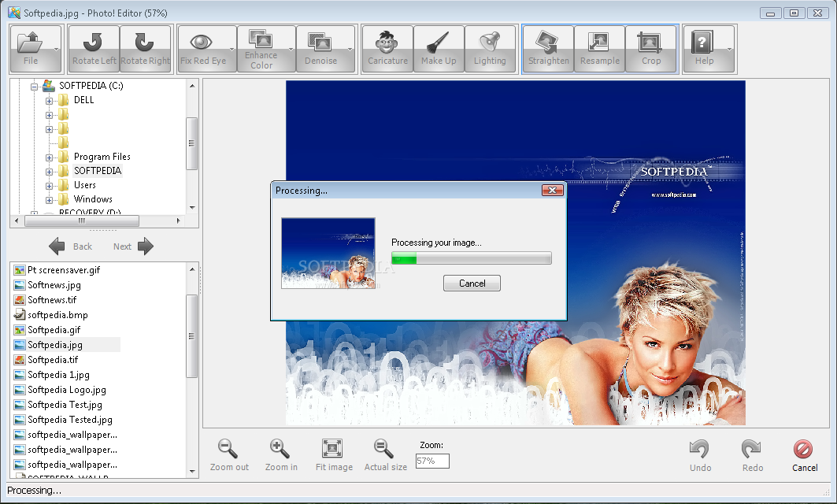The width and height of the screenshot is (837, 504).
Task: Select the Make Up tool
Action: tap(439, 49)
